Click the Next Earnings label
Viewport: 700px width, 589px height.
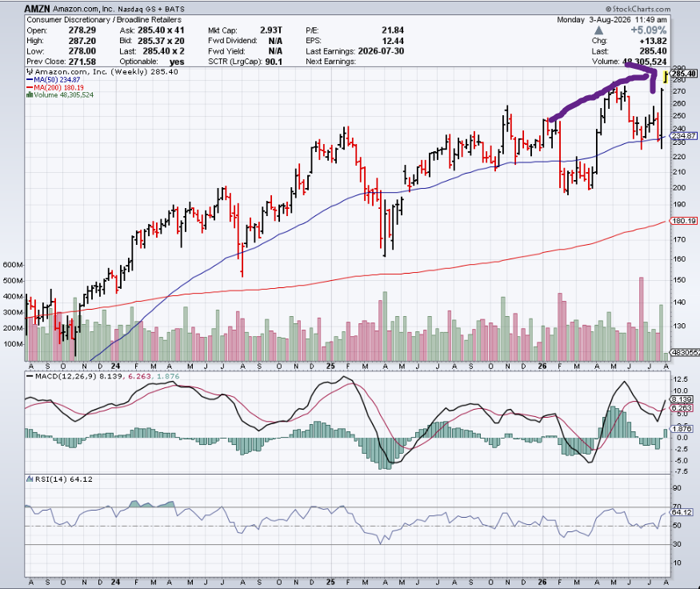click(x=330, y=62)
